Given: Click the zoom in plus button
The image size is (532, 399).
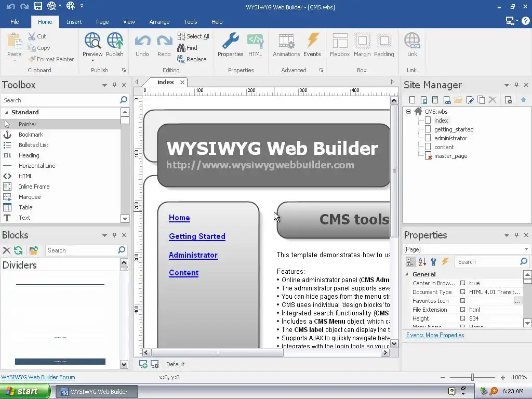Looking at the screenshot, I should click(x=503, y=378).
